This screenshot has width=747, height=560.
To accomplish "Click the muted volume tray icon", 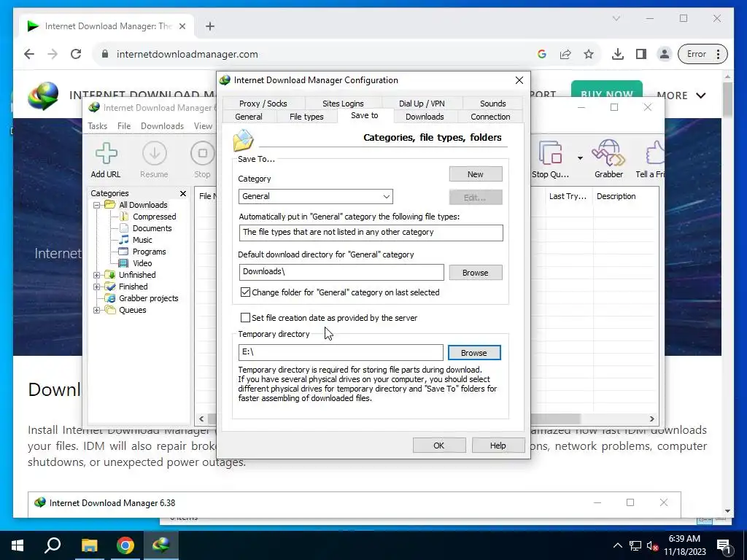I will 653,545.
